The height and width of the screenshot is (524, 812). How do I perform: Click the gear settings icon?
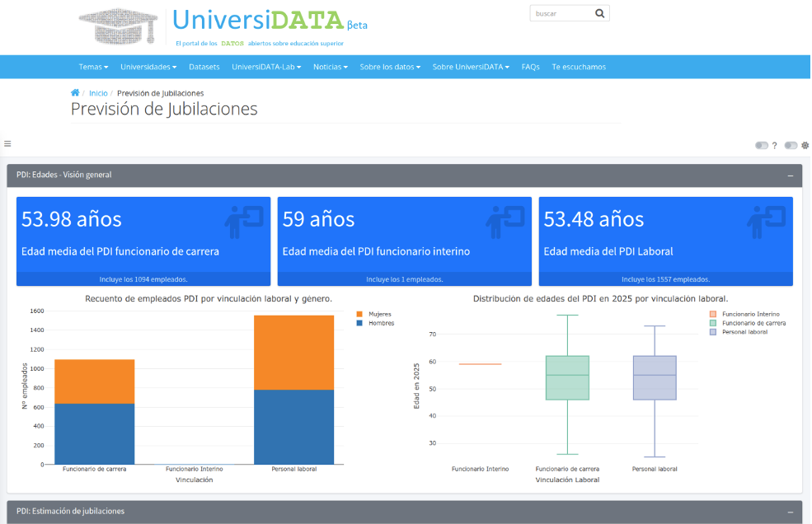pyautogui.click(x=805, y=146)
